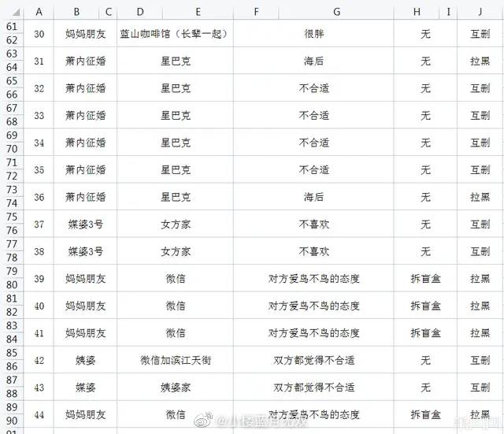Click the row 61 header
This screenshot has width=504, height=434.
[x=11, y=28]
